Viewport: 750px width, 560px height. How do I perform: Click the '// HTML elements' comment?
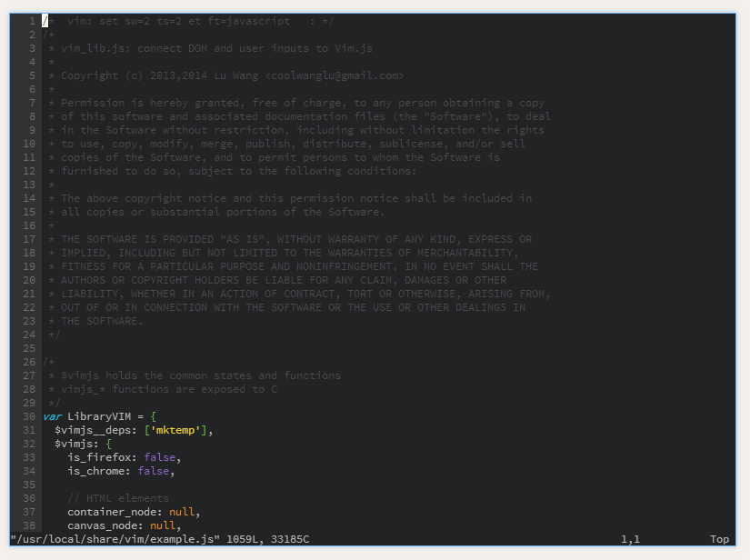118,498
